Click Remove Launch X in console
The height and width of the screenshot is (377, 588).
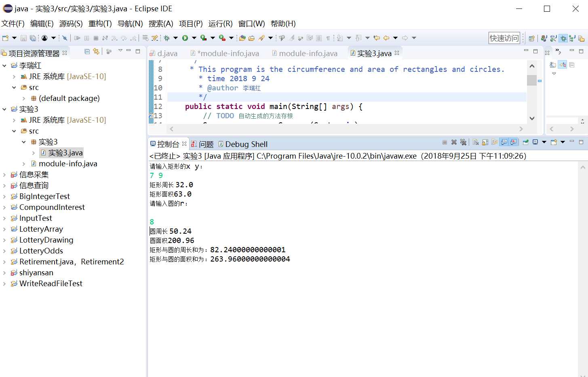(x=454, y=142)
